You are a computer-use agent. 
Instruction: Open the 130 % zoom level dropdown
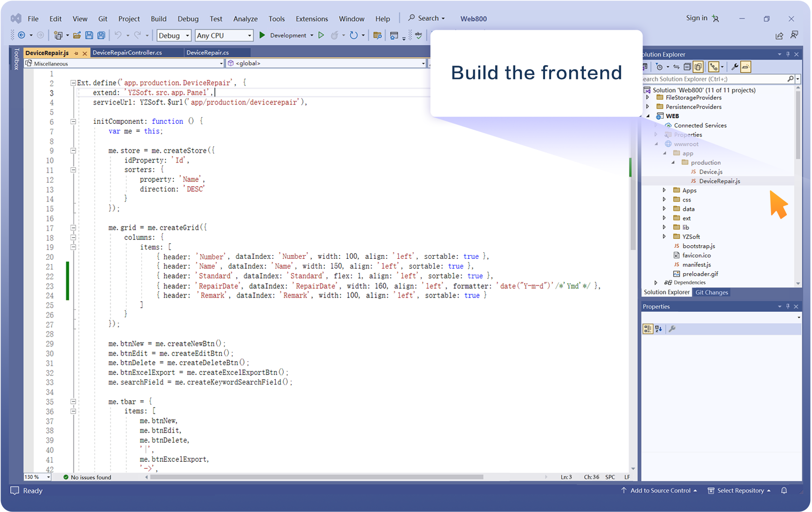37,477
